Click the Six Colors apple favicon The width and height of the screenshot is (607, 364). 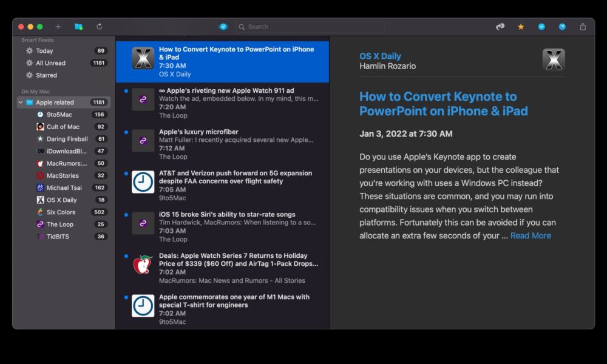coord(40,212)
